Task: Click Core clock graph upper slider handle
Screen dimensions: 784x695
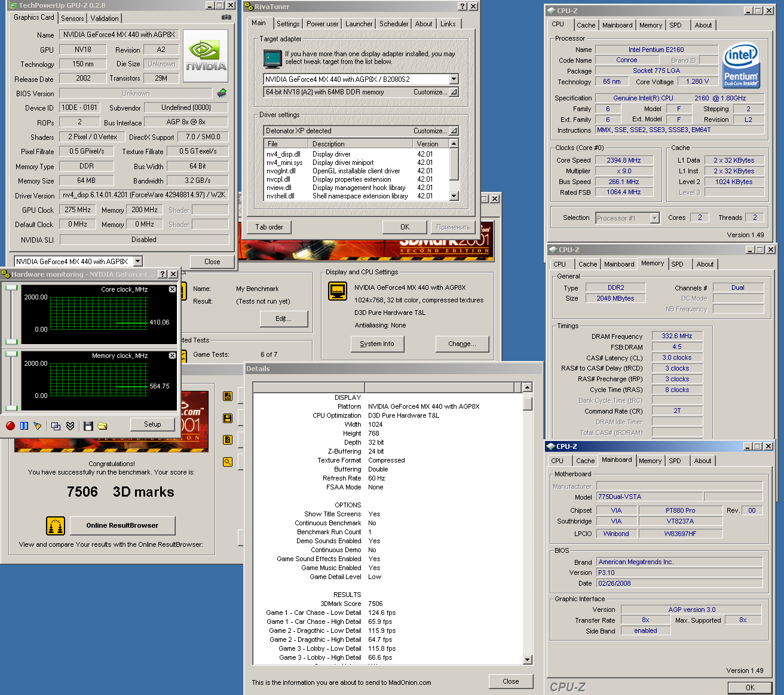Action: [11, 287]
